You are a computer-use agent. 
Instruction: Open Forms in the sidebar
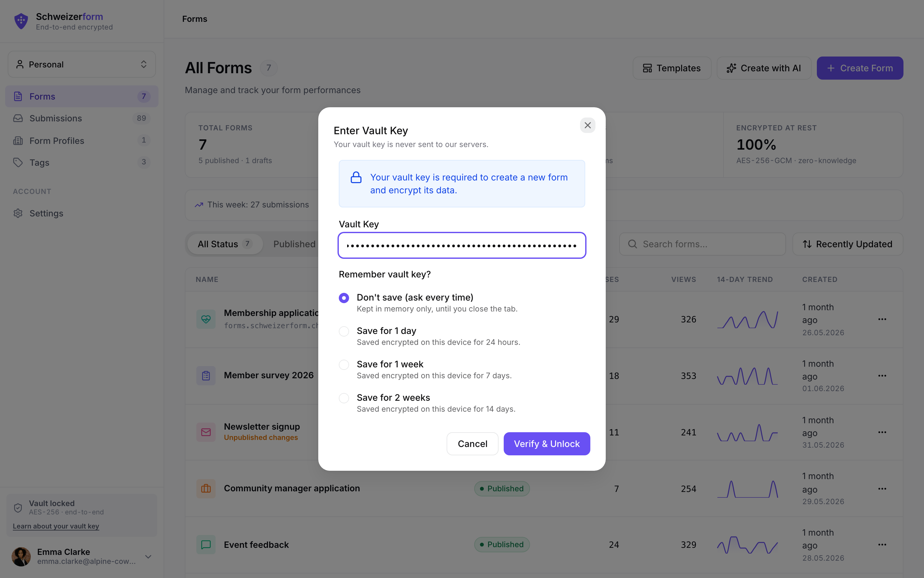click(82, 96)
